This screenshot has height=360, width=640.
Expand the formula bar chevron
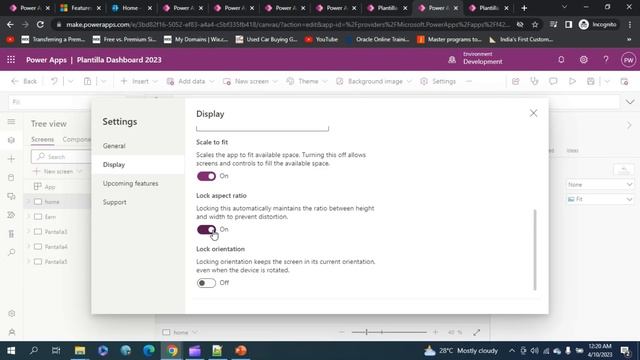(x=630, y=102)
